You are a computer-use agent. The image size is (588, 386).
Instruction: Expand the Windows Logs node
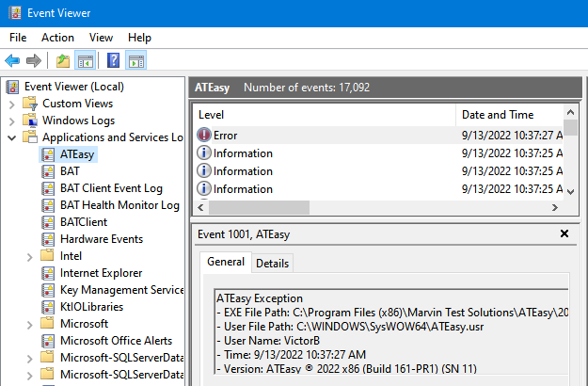(x=12, y=121)
